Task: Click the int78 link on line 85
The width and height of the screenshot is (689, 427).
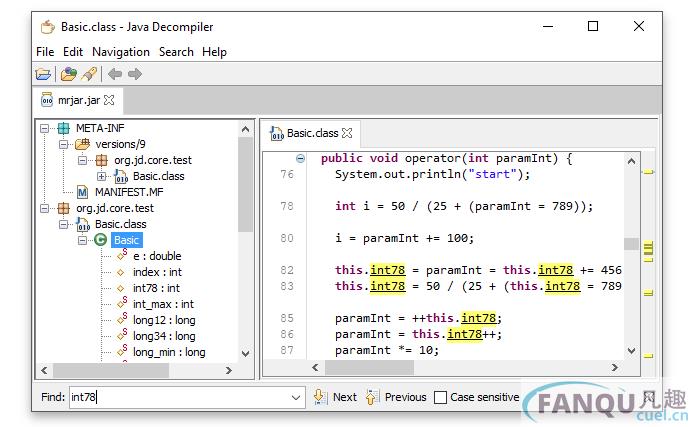Action: 479,318
